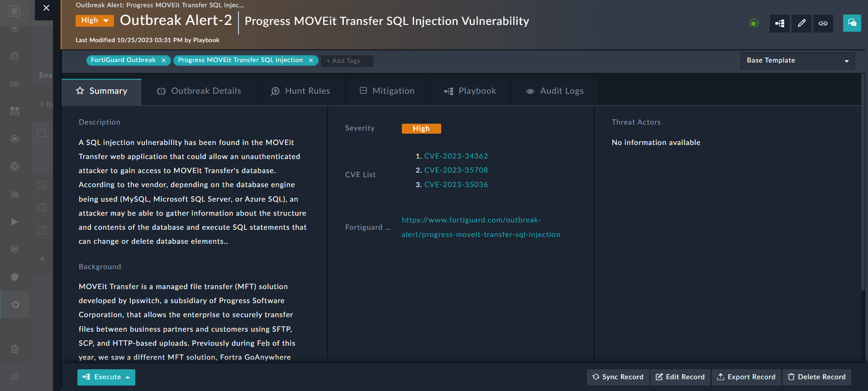The width and height of the screenshot is (868, 391).
Task: Open the CVE-2023-34362 link
Action: coord(456,156)
